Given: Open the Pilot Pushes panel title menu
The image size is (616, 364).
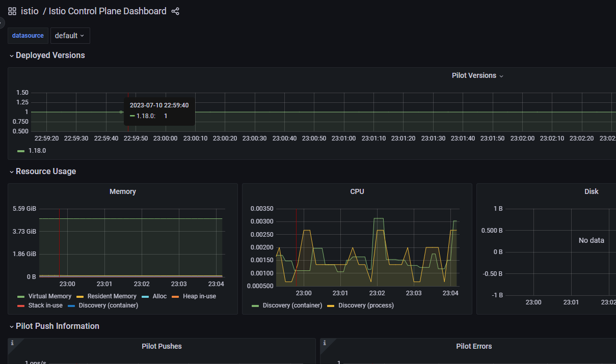Looking at the screenshot, I should pyautogui.click(x=162, y=346).
